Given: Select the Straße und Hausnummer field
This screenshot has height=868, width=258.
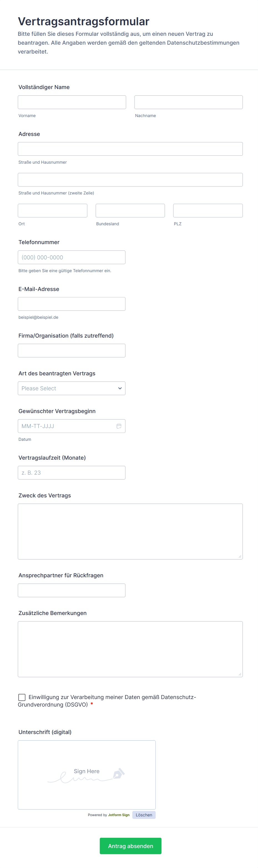Looking at the screenshot, I should tap(130, 149).
